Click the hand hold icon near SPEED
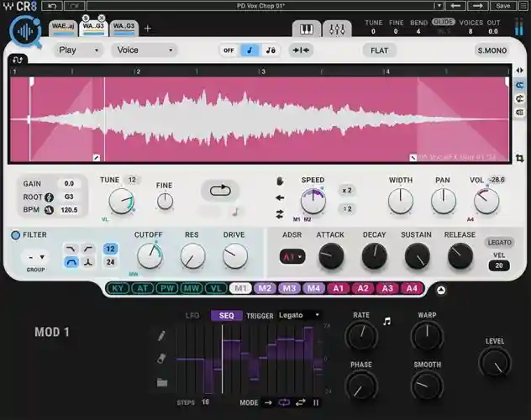The image size is (531, 420). (x=280, y=181)
